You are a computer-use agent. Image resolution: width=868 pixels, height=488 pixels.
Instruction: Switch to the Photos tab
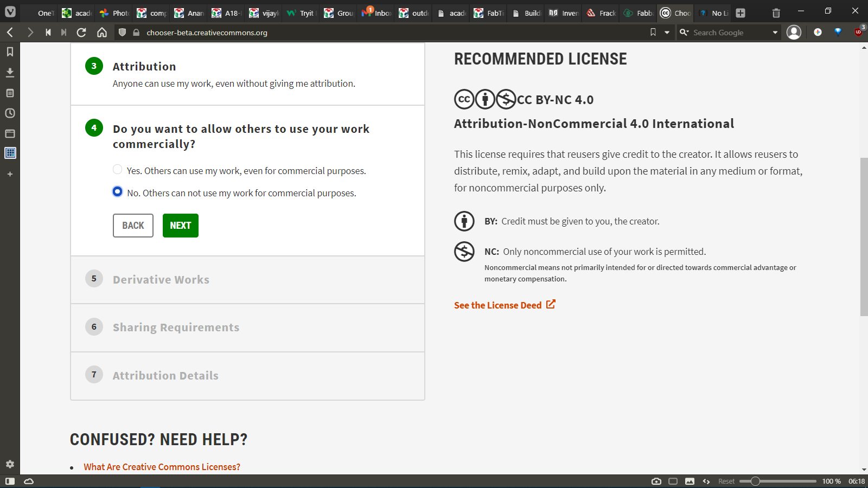(x=114, y=13)
